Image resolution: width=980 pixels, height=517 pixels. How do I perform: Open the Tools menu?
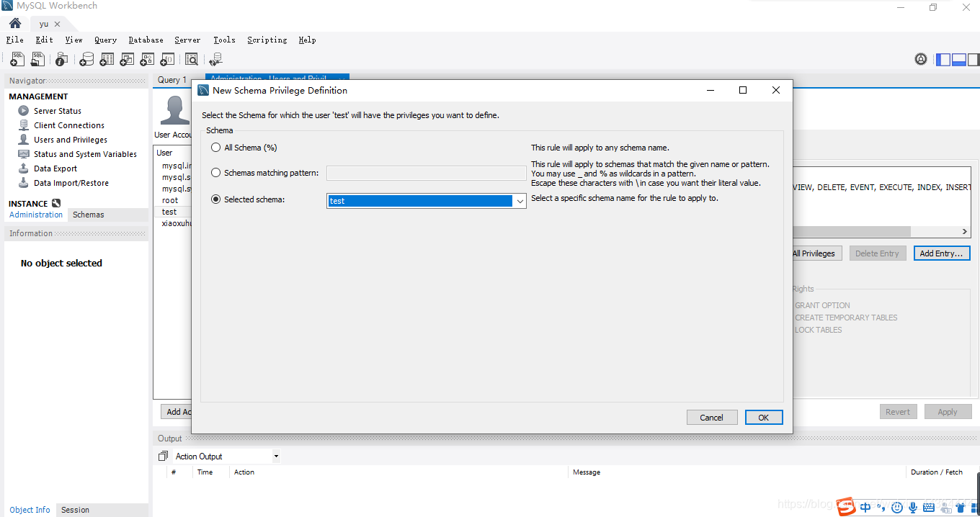pyautogui.click(x=224, y=40)
